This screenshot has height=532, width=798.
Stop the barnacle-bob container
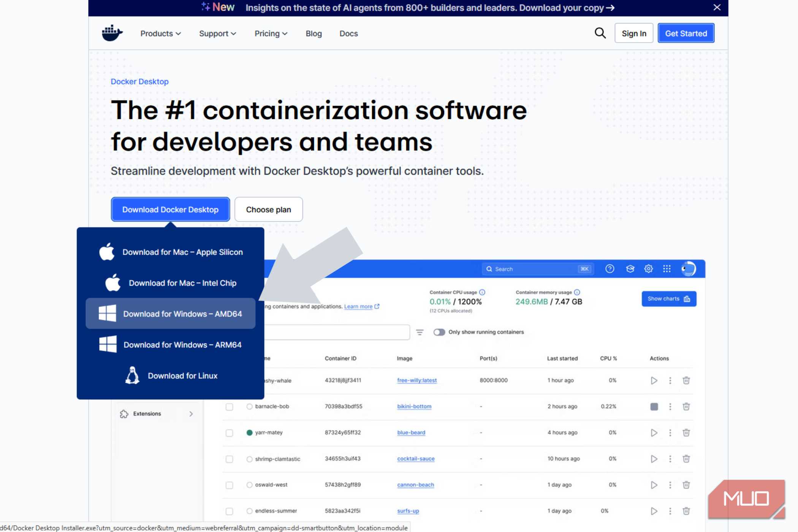pos(654,407)
